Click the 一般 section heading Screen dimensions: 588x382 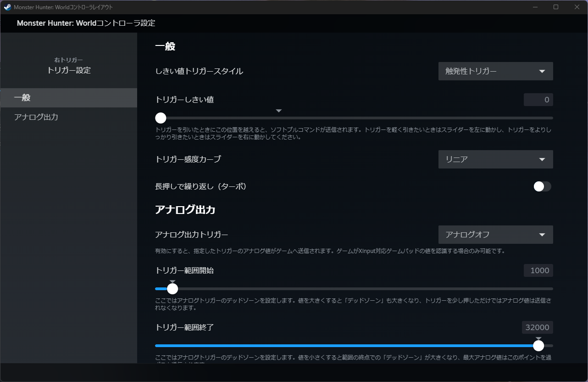pyautogui.click(x=165, y=46)
